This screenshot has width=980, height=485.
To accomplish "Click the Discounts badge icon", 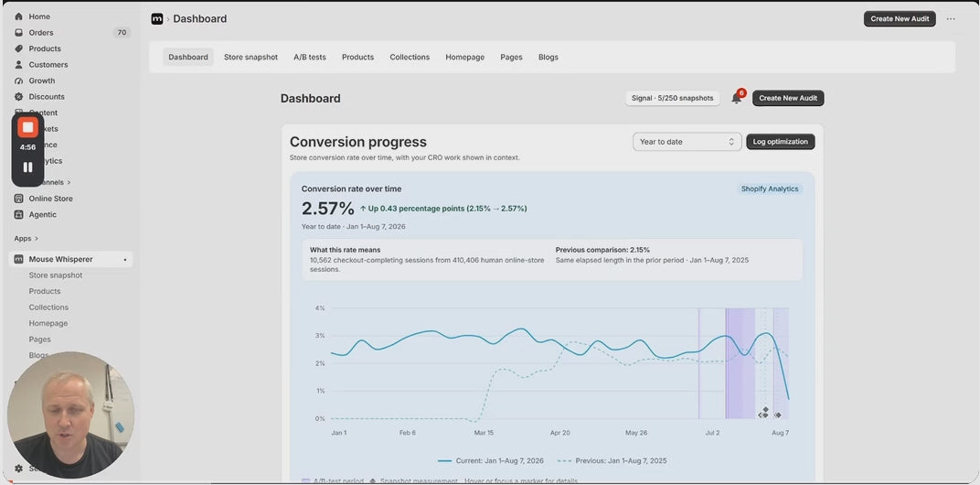I will (x=19, y=96).
